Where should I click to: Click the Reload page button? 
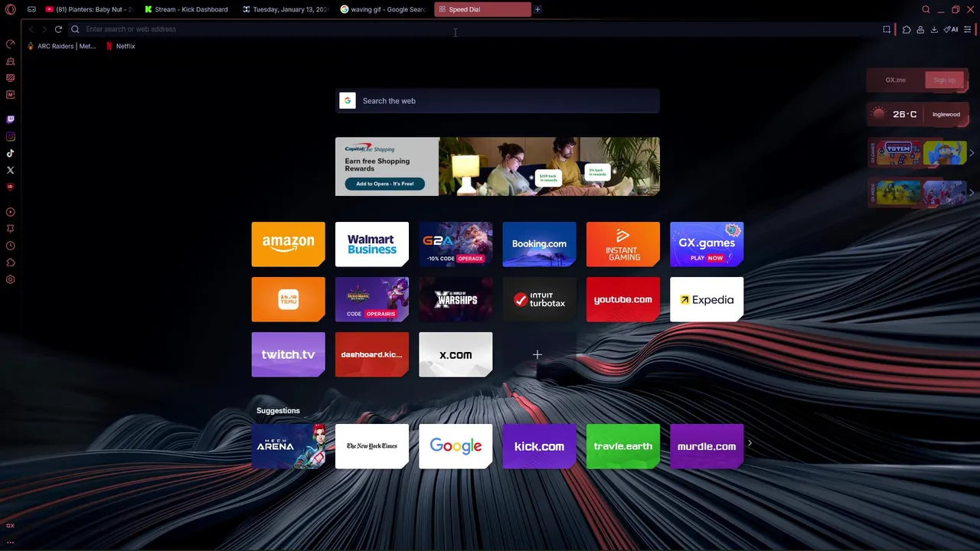[x=58, y=29]
